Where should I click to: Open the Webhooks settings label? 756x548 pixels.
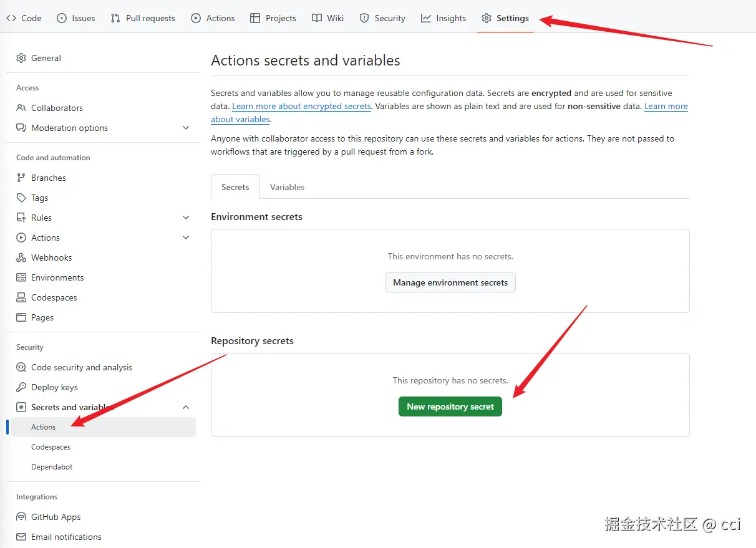[x=52, y=257]
